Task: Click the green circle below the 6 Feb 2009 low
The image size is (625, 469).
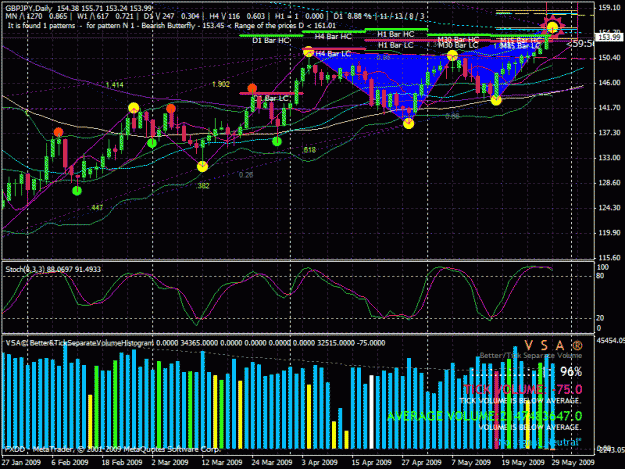Action: coord(77,191)
